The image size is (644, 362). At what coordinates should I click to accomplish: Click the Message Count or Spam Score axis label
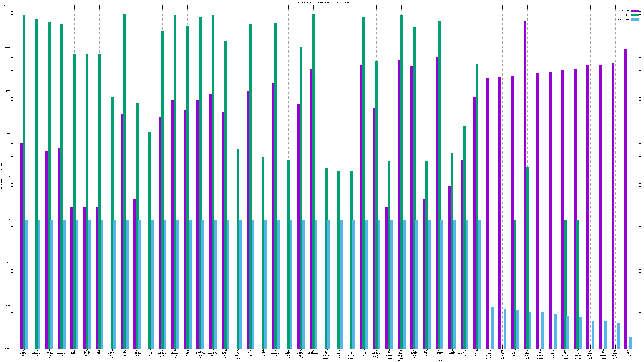(1, 177)
